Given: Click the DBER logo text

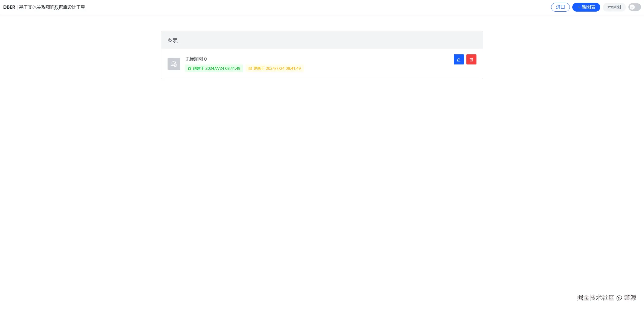Looking at the screenshot, I should pos(9,7).
